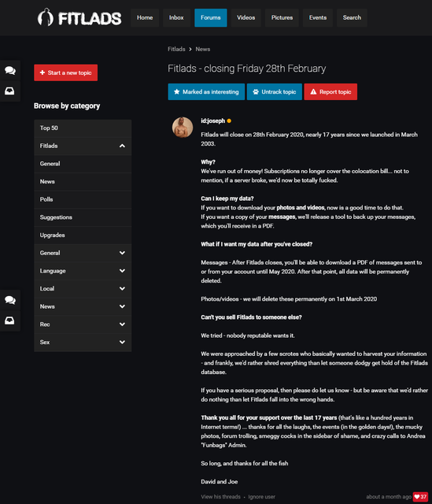Viewport: 432px width, 504px height.
Task: Open the Inbox menu tab
Action: click(x=176, y=17)
